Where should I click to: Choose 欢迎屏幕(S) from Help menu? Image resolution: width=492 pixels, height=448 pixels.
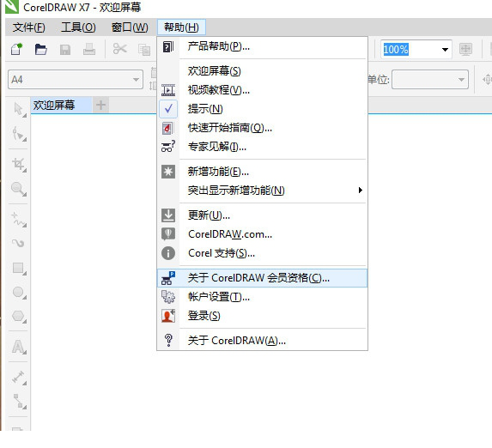point(263,71)
